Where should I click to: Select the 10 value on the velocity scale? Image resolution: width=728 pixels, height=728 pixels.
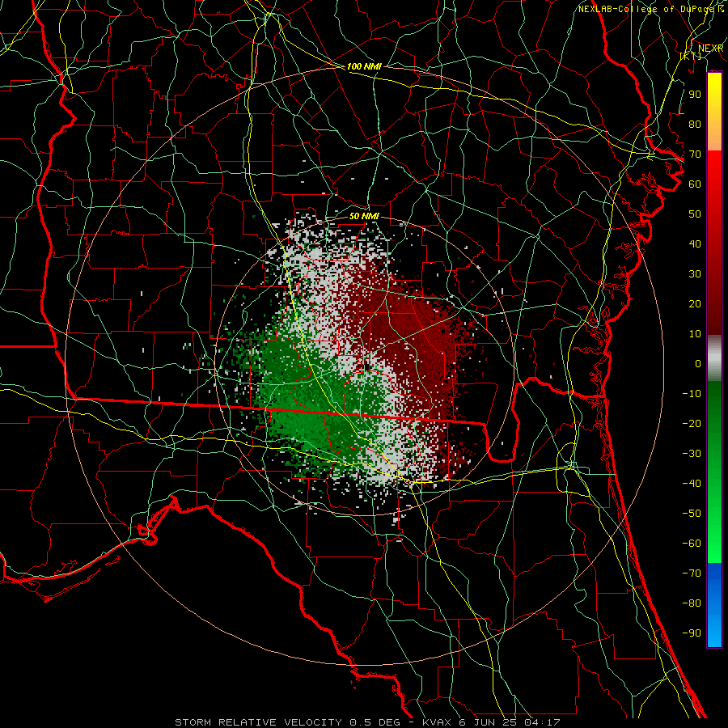click(x=695, y=334)
